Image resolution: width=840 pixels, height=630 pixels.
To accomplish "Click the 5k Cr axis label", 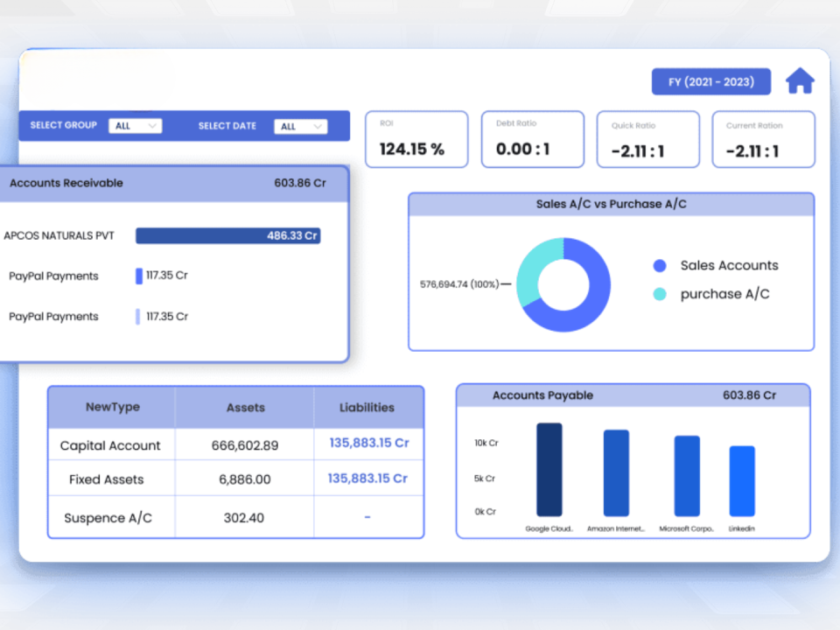I will click(x=484, y=479).
